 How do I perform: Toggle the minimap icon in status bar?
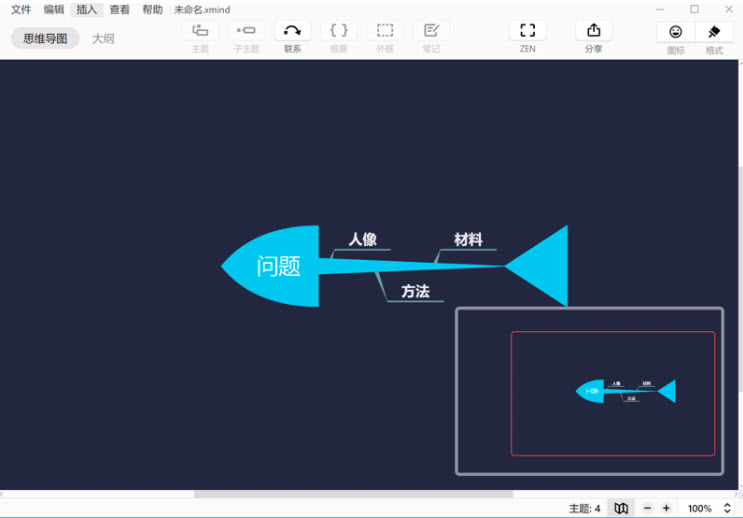click(621, 508)
